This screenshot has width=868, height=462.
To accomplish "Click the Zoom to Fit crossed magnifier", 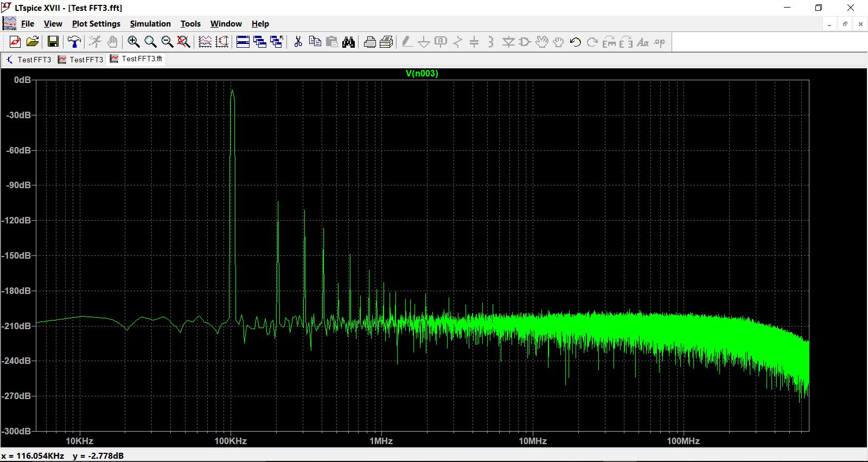I will click(x=184, y=42).
